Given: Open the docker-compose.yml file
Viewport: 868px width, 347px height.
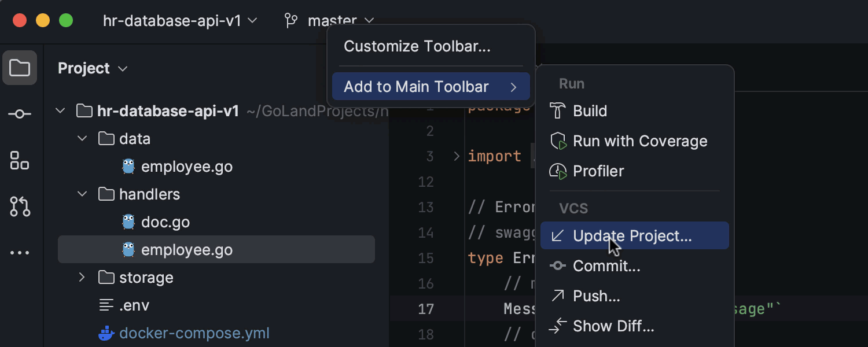Looking at the screenshot, I should 194,333.
